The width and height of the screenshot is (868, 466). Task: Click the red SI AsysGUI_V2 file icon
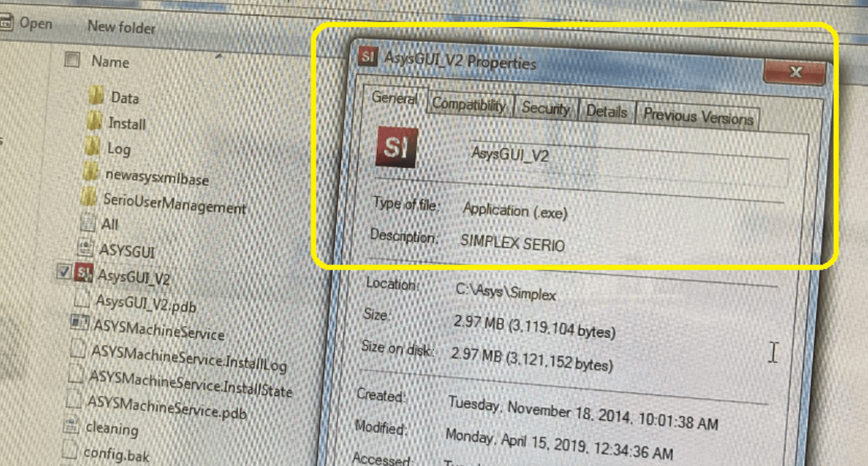(x=84, y=273)
